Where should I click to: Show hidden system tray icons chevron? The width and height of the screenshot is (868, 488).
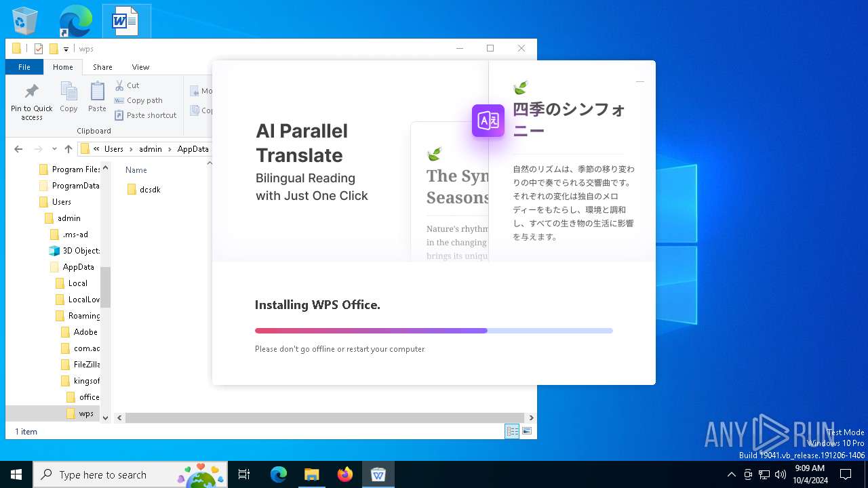point(731,474)
